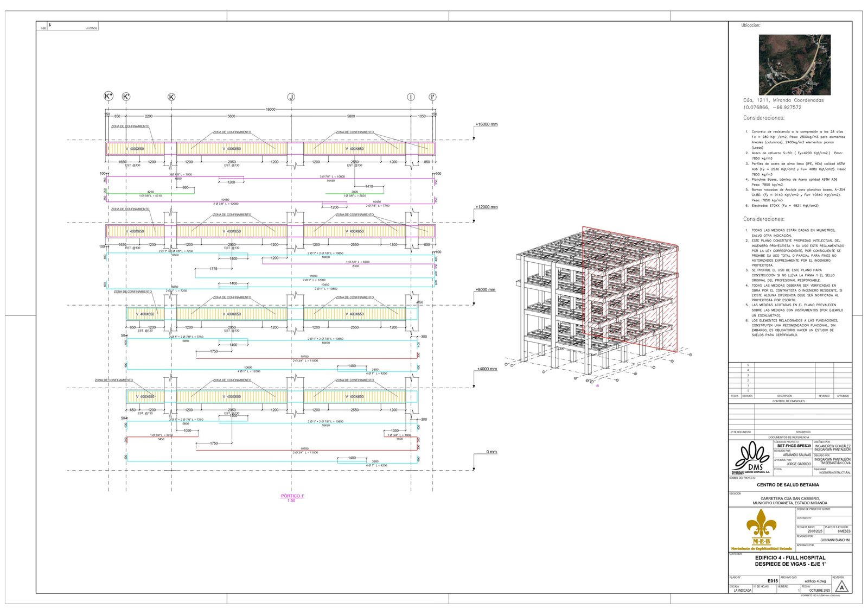Click the coordinates 10.076866, -66.927572
868x614 pixels.
(772, 107)
